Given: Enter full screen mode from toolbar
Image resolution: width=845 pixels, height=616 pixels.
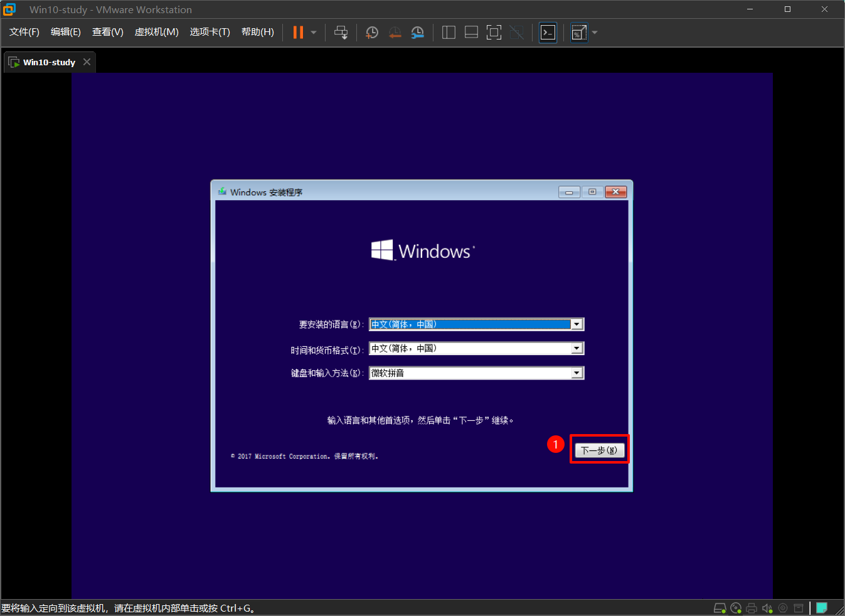Looking at the screenshot, I should point(494,33).
